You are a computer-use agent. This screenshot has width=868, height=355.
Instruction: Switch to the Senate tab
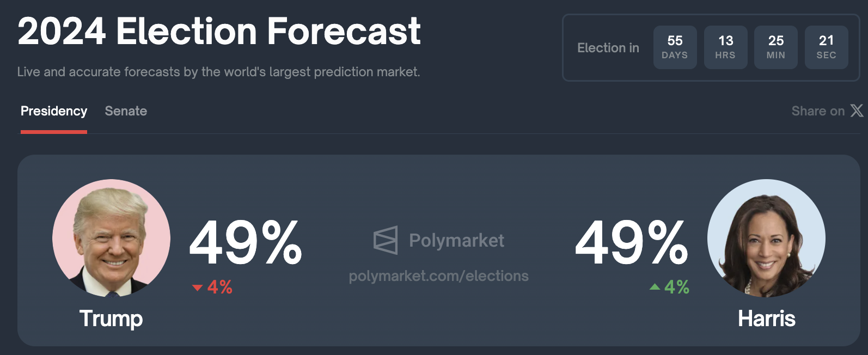point(126,112)
